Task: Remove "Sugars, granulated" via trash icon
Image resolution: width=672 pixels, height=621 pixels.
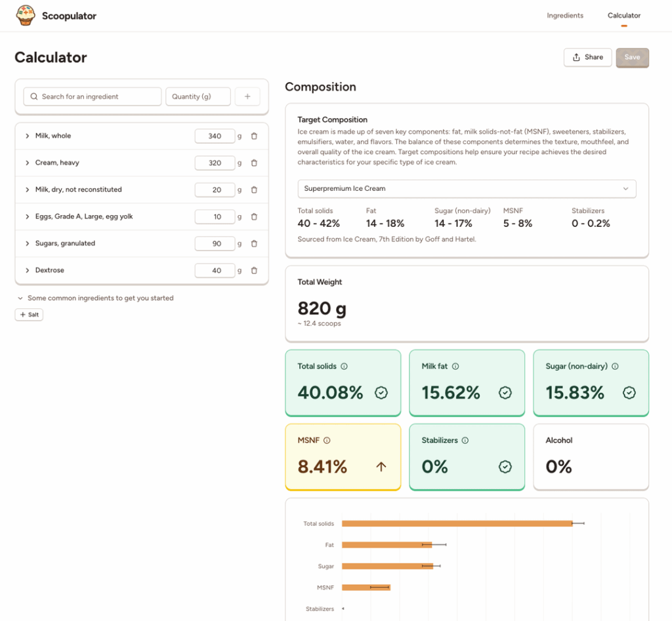Action: (x=254, y=243)
